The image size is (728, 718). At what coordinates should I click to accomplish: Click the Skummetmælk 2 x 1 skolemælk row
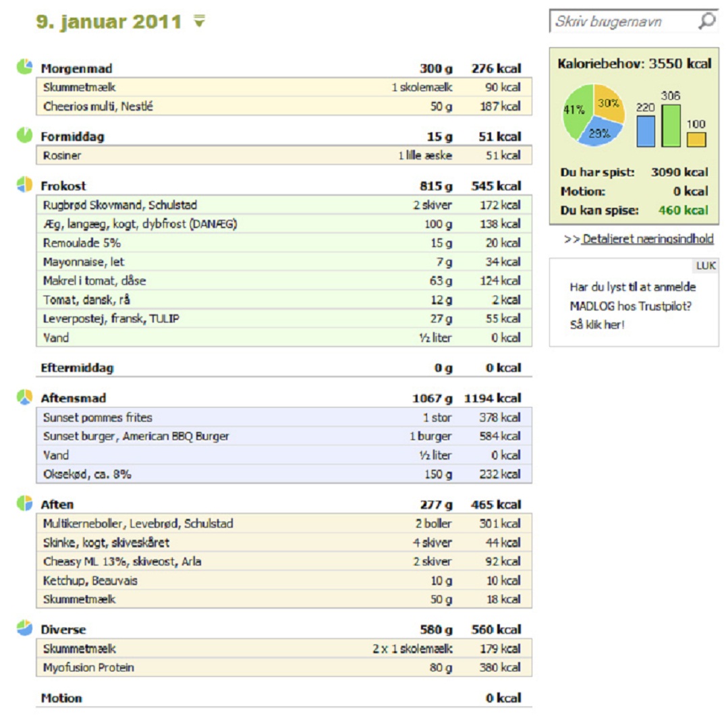[x=284, y=648]
